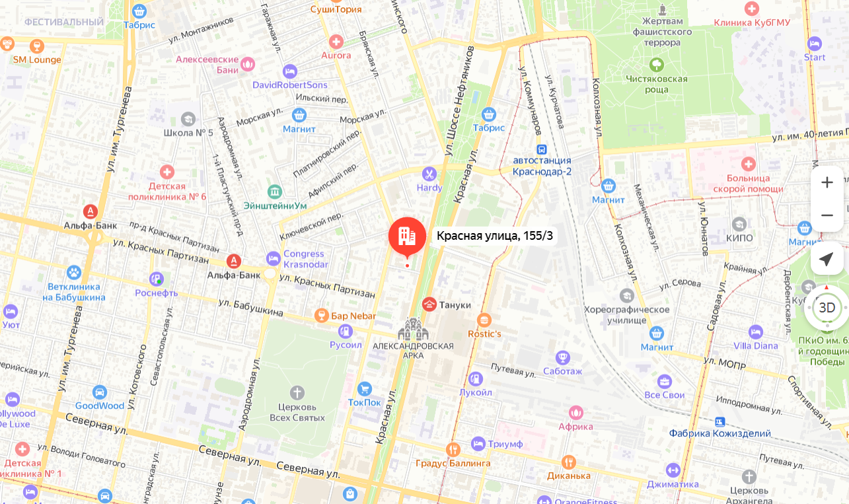The height and width of the screenshot is (504, 849).
Task: Zoom in with the plus button
Action: 827,182
